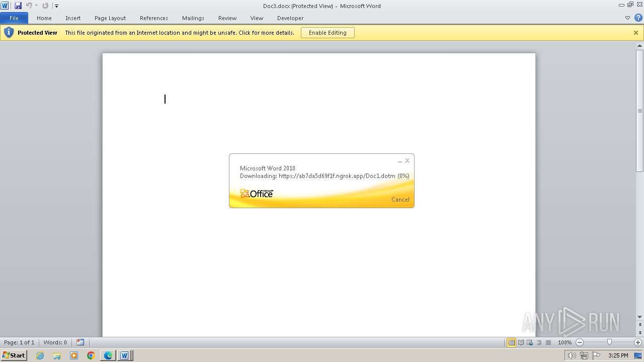Click 'Microsoft Word 2010' text in dialog
This screenshot has height=362, width=644.
pyautogui.click(x=268, y=168)
